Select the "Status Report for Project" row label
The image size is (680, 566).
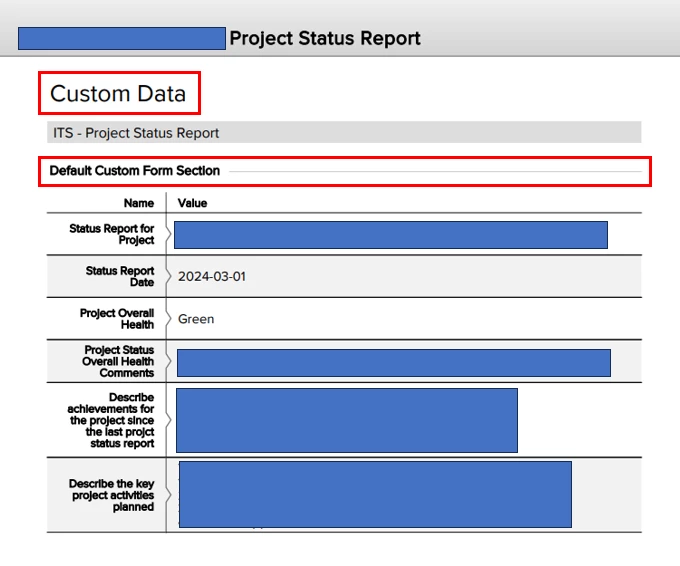[111, 234]
